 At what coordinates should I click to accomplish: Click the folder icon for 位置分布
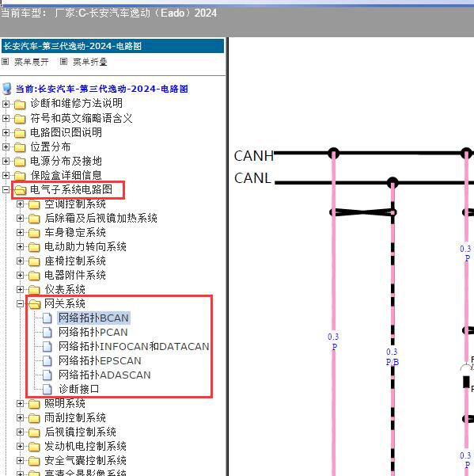(x=20, y=147)
